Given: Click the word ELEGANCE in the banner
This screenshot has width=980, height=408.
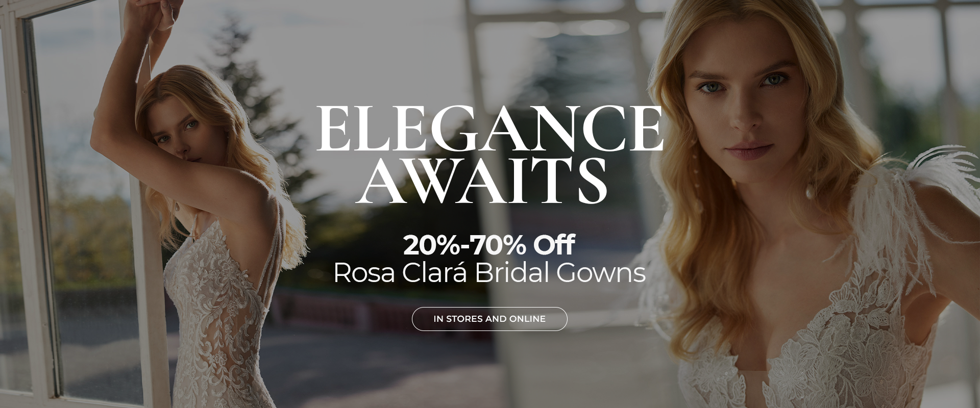Looking at the screenshot, I should (489, 127).
